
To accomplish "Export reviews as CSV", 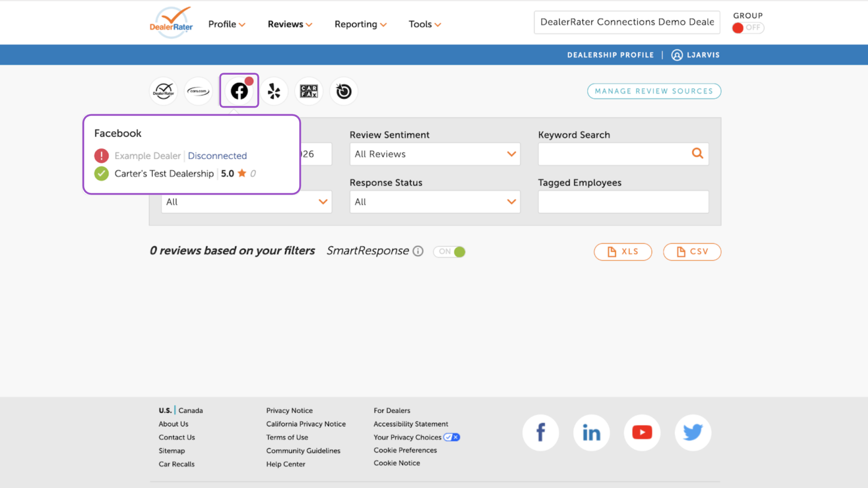I will (x=692, y=251).
